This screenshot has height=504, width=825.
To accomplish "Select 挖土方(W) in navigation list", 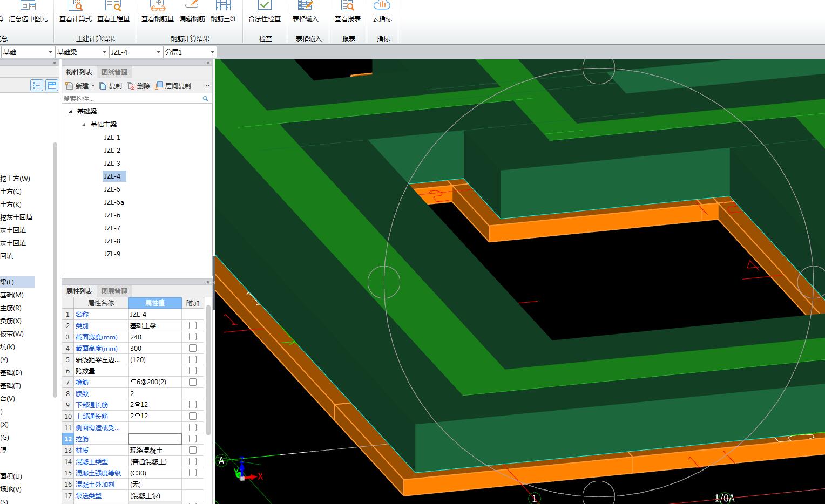I will tap(15, 179).
